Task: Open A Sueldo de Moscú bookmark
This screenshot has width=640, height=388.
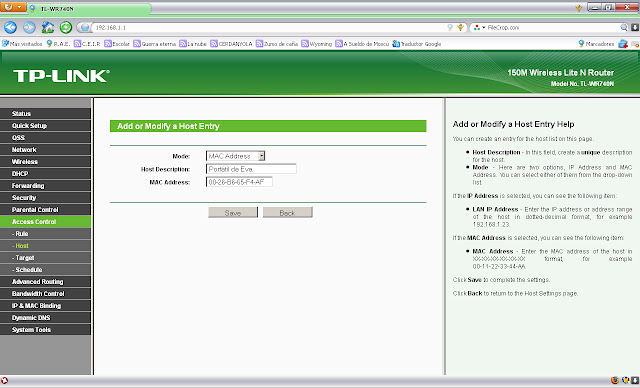Action: tap(362, 44)
